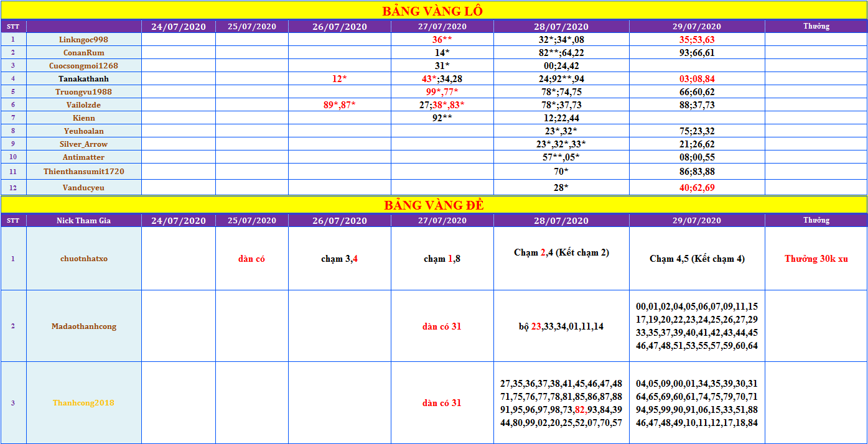The image size is (868, 444).
Task: Click the 'chạm 1,8' cell
Action: click(x=442, y=259)
